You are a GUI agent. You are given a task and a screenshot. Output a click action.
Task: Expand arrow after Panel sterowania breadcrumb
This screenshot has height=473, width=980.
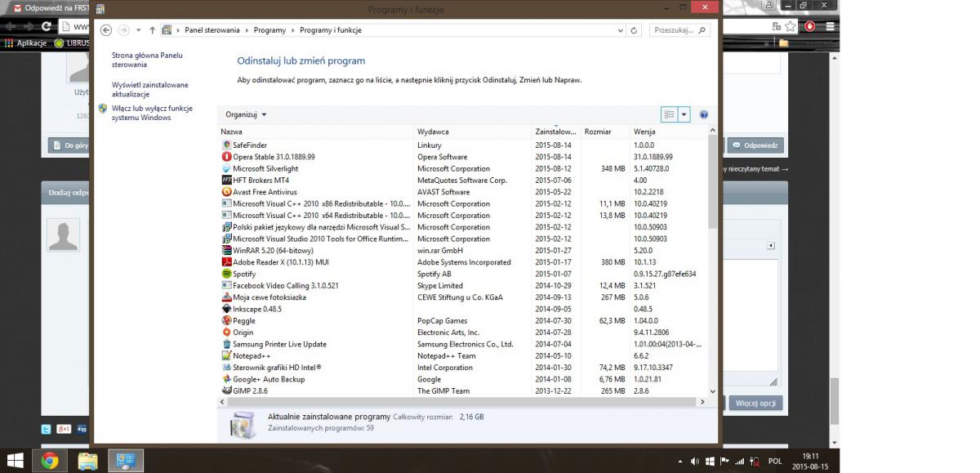(x=247, y=30)
